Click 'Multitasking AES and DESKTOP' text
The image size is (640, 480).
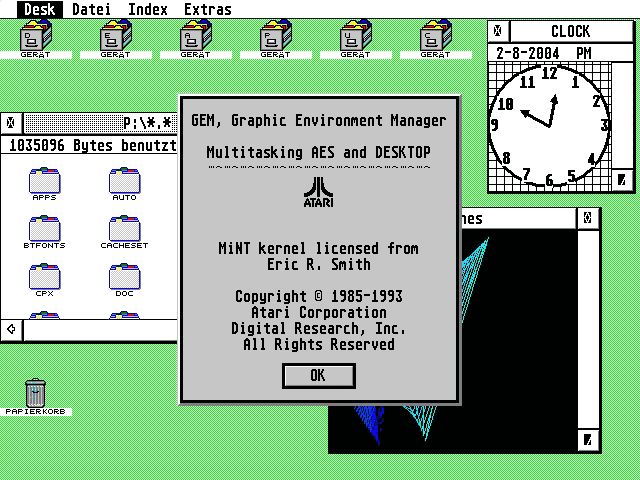pyautogui.click(x=318, y=152)
